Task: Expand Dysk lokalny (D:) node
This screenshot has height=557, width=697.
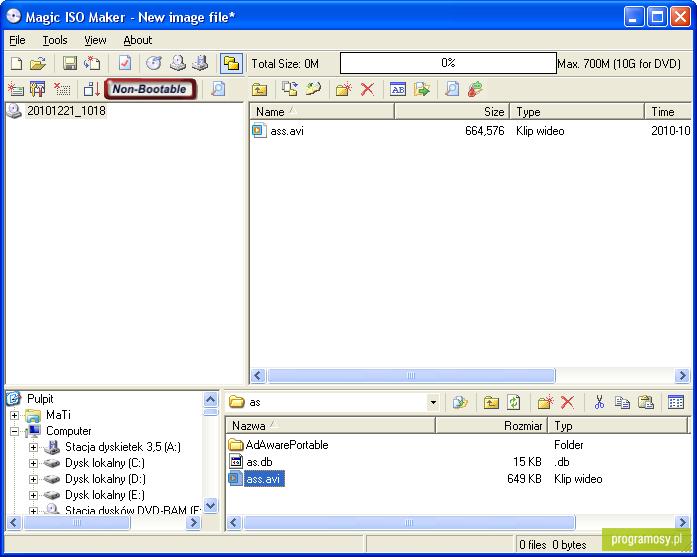Action: (x=33, y=480)
